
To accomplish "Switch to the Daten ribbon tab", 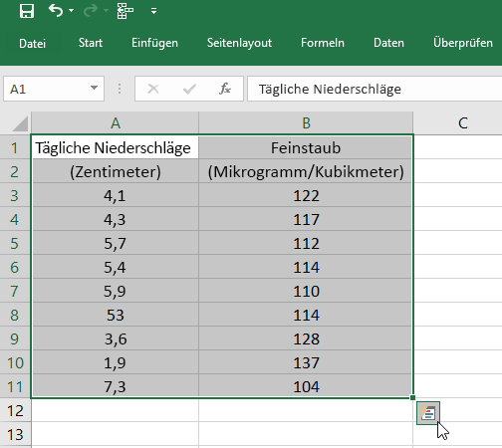I will tap(388, 43).
